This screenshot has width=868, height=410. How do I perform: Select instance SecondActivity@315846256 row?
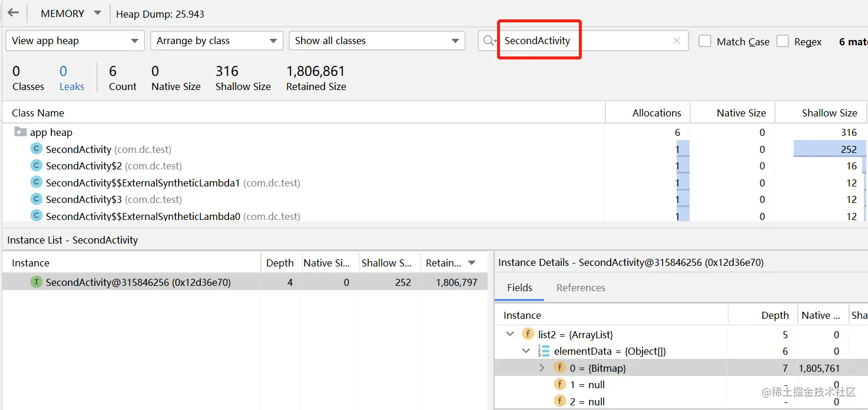[x=245, y=282]
